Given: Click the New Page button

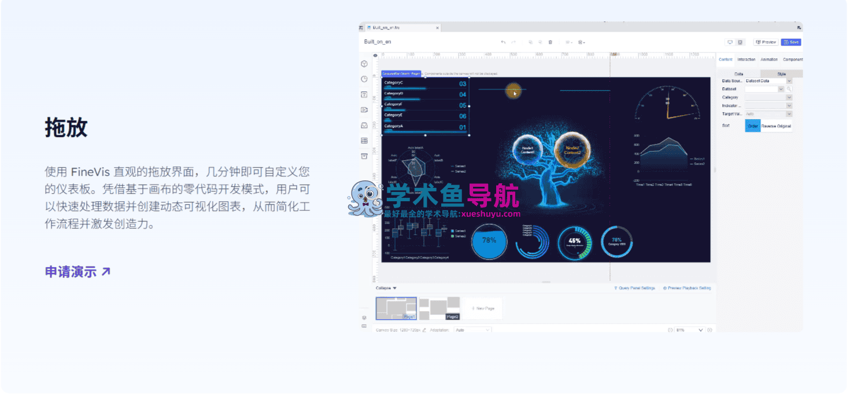Looking at the screenshot, I should tap(483, 309).
